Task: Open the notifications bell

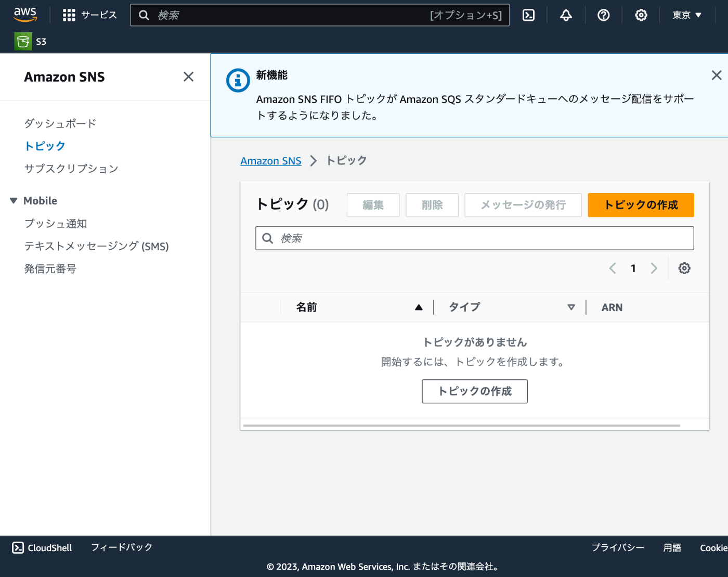Action: tap(566, 15)
